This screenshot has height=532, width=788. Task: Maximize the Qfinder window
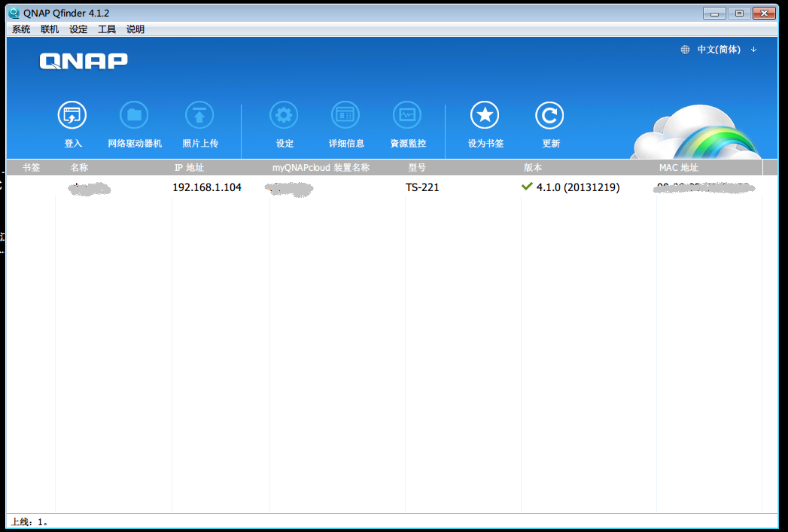tap(739, 13)
